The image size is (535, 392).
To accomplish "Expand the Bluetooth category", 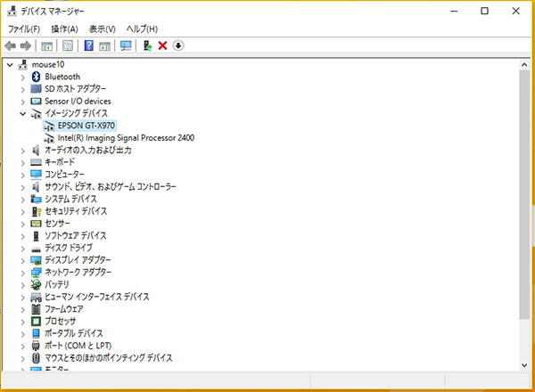I will [22, 78].
